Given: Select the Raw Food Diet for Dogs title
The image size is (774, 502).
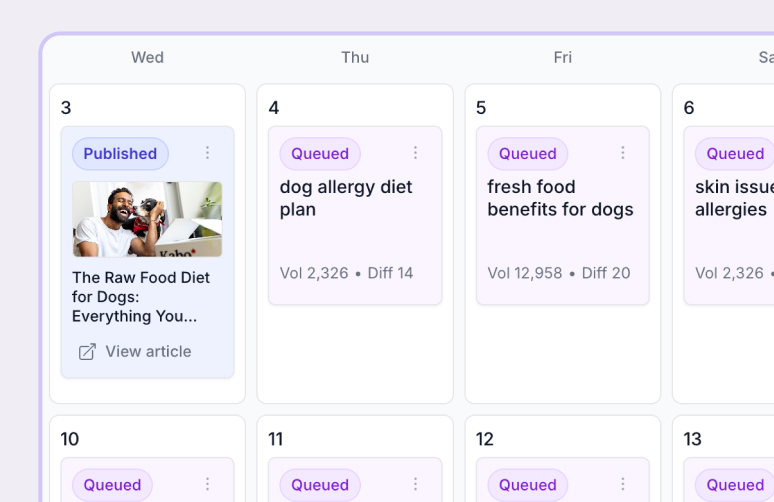Looking at the screenshot, I should point(141,297).
